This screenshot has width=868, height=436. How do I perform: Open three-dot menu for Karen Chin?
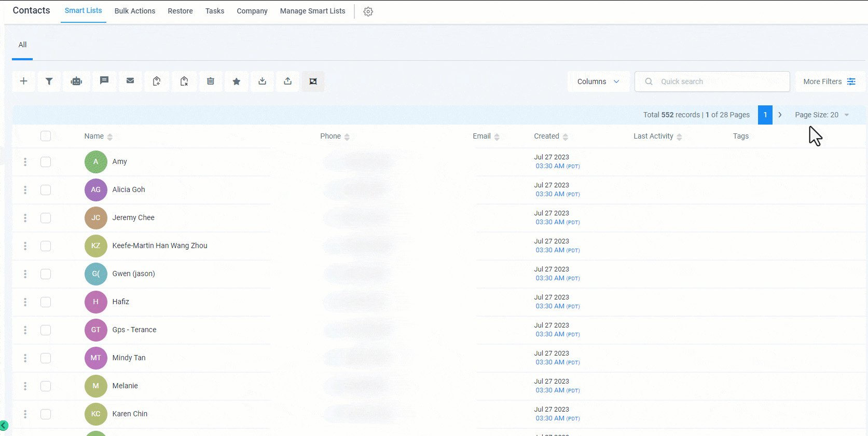tap(25, 414)
